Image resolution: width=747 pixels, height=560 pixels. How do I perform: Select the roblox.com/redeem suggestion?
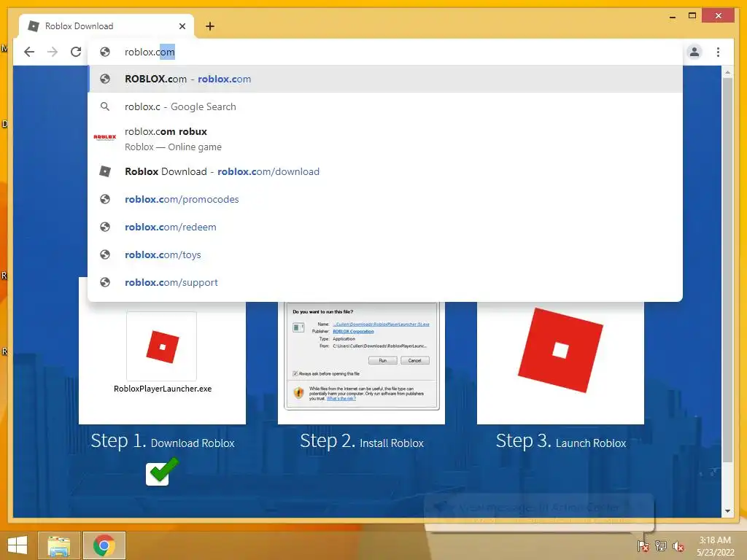coord(385,227)
